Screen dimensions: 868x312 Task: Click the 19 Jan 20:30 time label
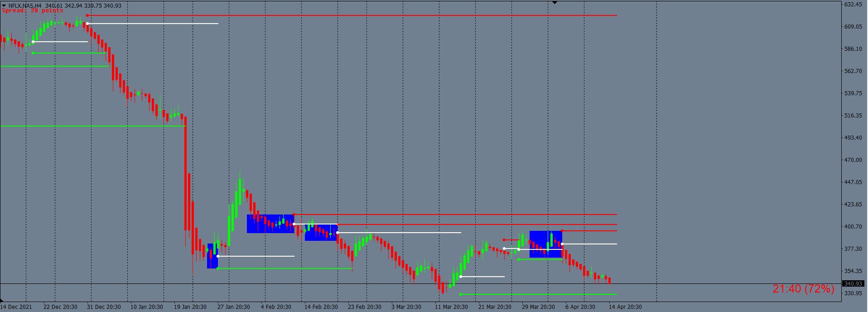tap(190, 307)
